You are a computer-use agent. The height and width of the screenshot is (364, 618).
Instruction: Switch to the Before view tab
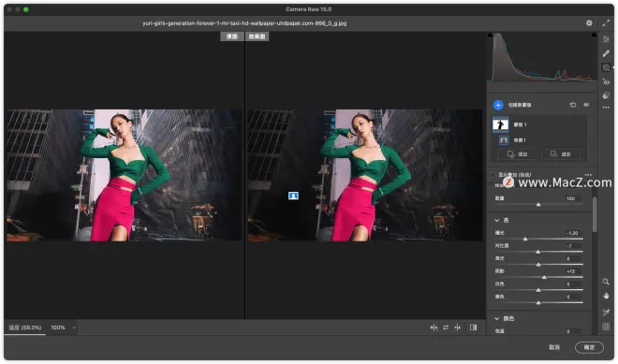tap(232, 36)
